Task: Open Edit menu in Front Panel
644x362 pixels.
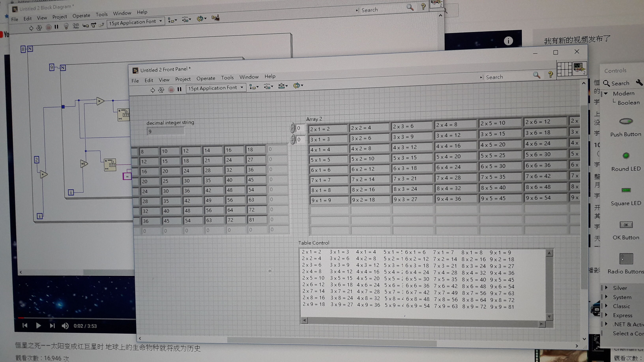Action: click(149, 80)
